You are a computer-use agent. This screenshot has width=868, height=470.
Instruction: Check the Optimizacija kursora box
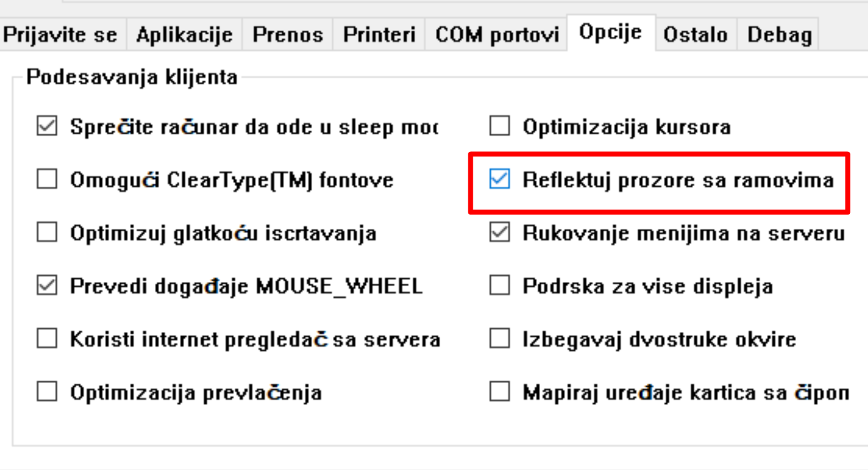499,127
